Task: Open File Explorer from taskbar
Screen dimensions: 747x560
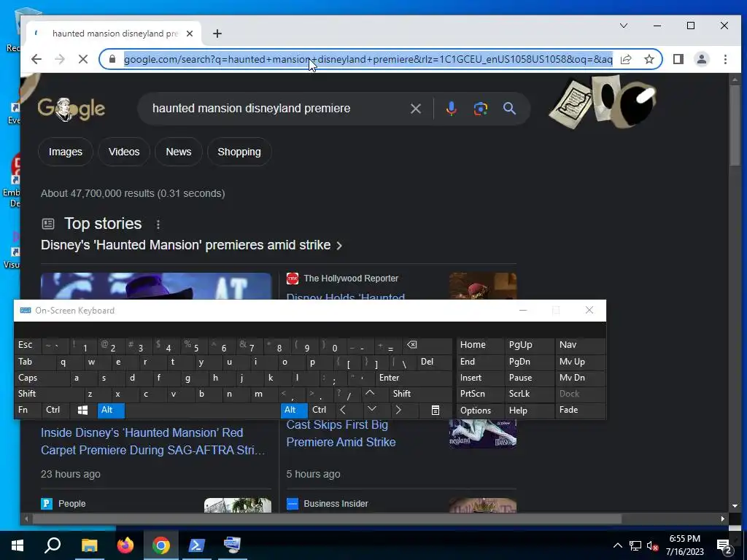Action: click(89, 545)
